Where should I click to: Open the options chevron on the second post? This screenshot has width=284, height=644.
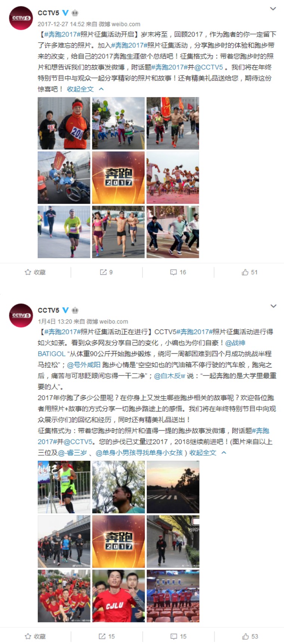273,306
